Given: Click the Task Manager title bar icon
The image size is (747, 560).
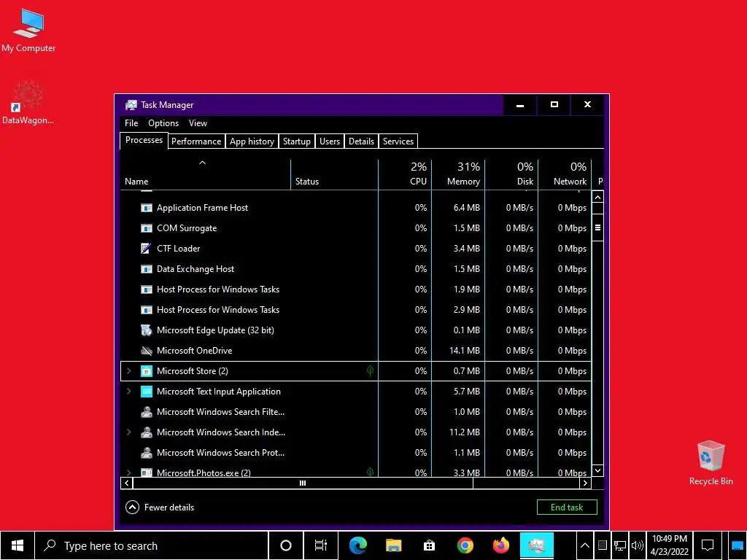Looking at the screenshot, I should (x=131, y=105).
